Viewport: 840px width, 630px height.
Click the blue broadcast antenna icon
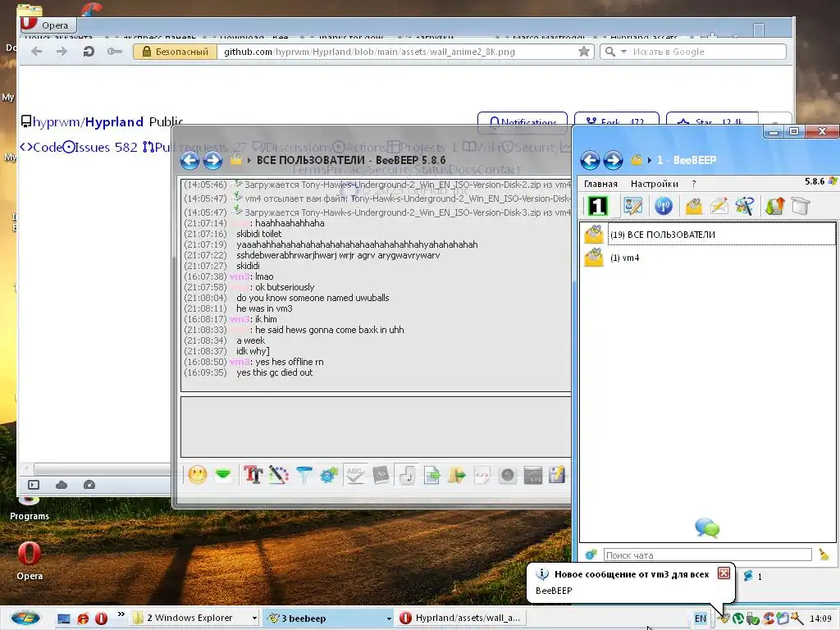tap(663, 206)
